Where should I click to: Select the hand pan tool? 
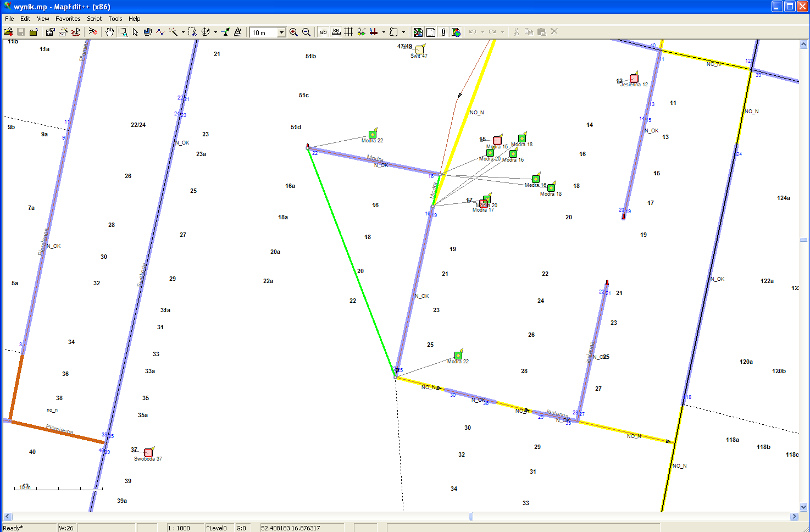pos(109,32)
